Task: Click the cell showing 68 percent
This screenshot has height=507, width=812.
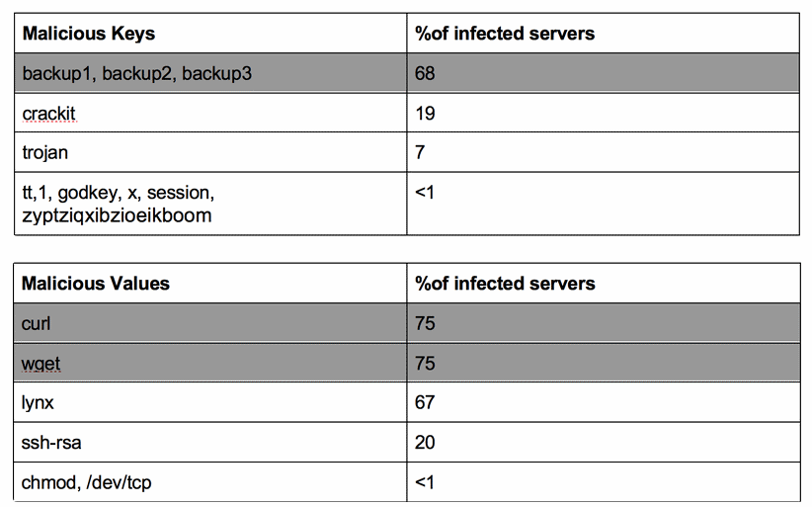Action: [425, 74]
